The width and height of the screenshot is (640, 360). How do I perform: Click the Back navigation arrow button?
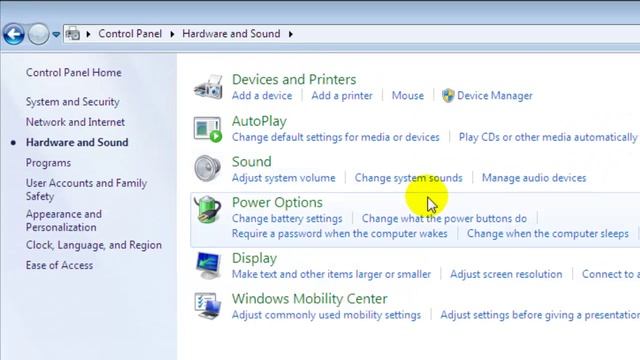tap(14, 34)
